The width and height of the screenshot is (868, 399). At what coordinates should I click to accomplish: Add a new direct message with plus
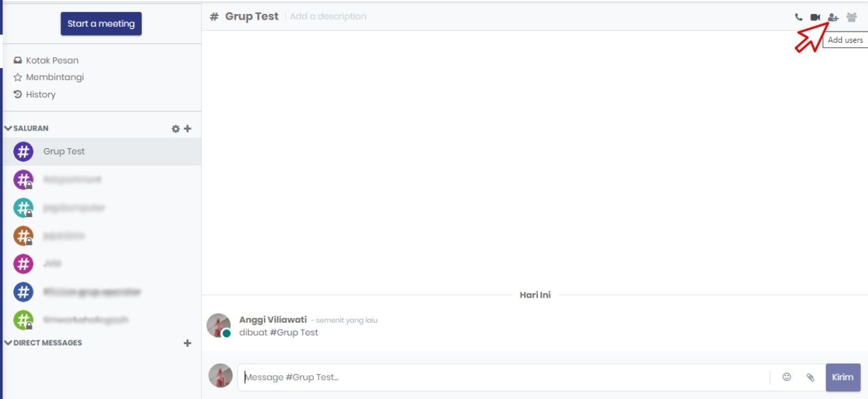tap(188, 343)
